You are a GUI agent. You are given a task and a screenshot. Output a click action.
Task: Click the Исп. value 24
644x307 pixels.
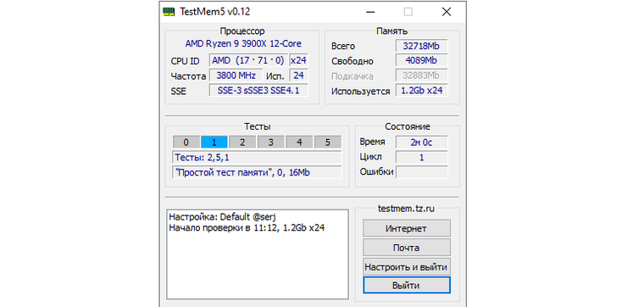point(298,75)
